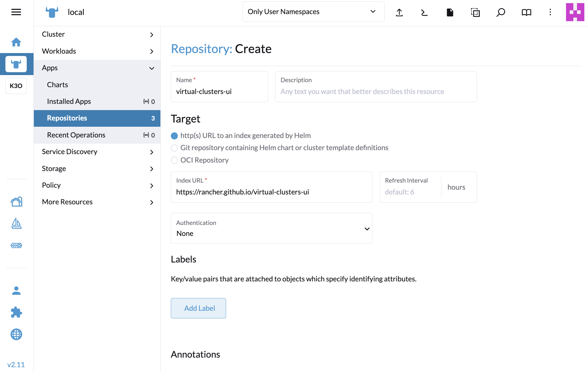
Task: Select the OCI Repository target option
Action: pyautogui.click(x=174, y=160)
